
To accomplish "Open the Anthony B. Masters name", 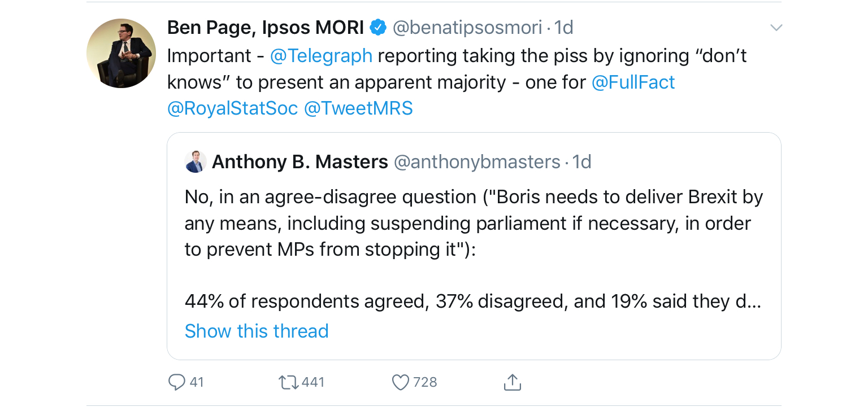I will 300,162.
